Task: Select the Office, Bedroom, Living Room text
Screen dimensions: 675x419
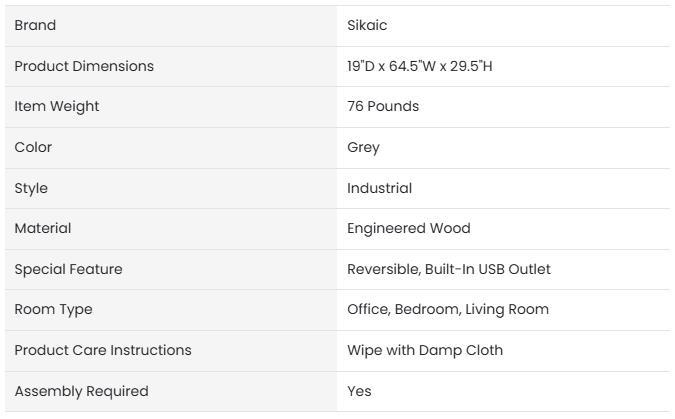Action: pos(447,309)
